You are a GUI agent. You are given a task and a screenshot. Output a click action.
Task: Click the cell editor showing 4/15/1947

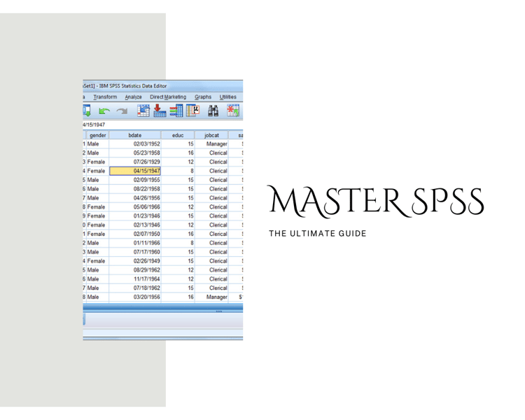coord(162,125)
